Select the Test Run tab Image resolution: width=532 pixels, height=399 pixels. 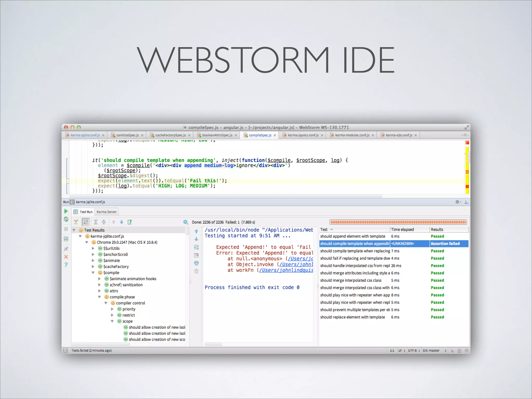tap(83, 212)
